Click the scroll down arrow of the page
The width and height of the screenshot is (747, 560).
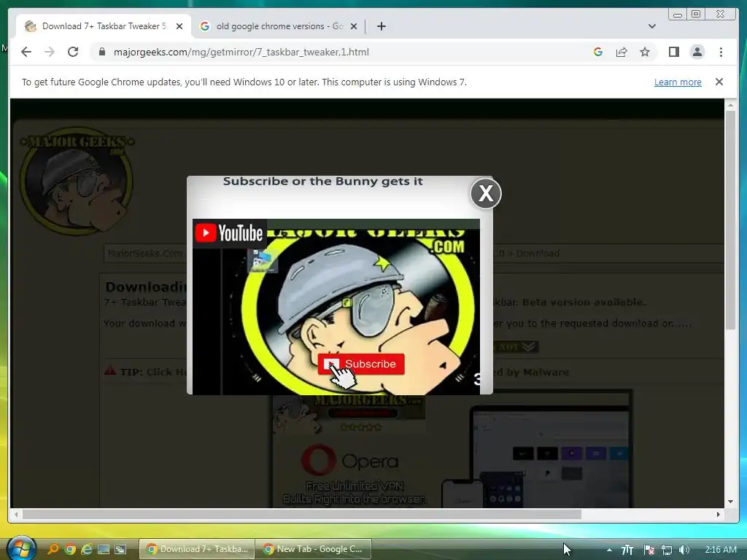(x=730, y=502)
